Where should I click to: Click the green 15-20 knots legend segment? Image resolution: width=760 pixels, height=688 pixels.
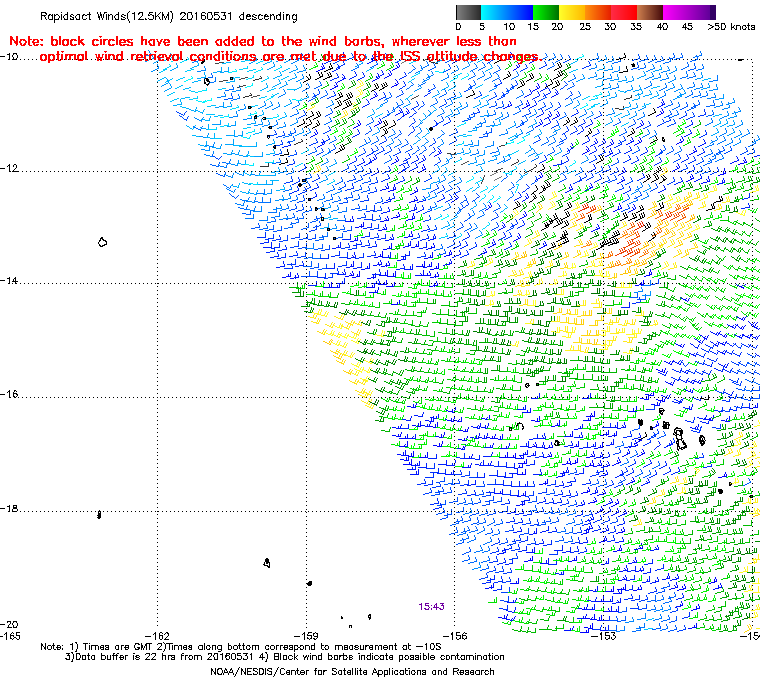point(546,12)
